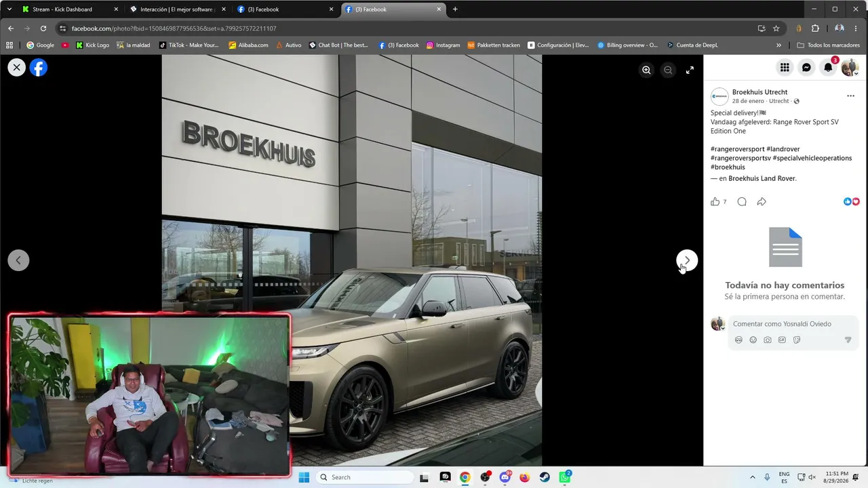The width and height of the screenshot is (868, 488).
Task: Open the Alibaba.com bookmark
Action: (x=248, y=45)
